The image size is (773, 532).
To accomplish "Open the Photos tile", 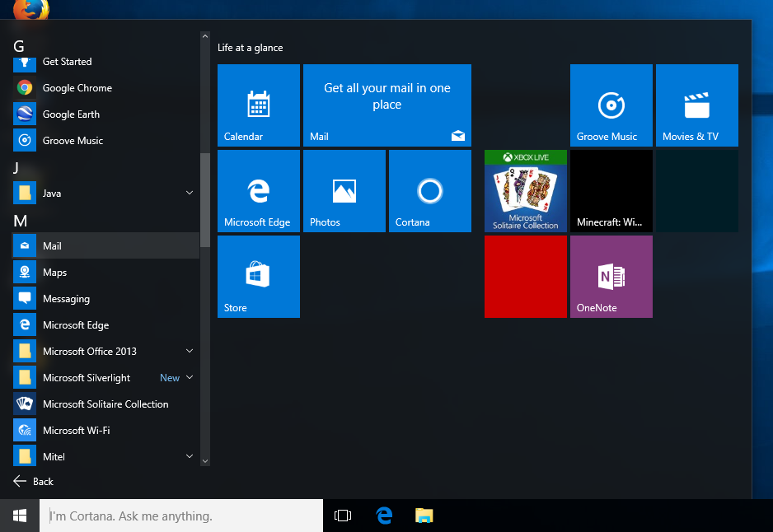I will coord(344,190).
